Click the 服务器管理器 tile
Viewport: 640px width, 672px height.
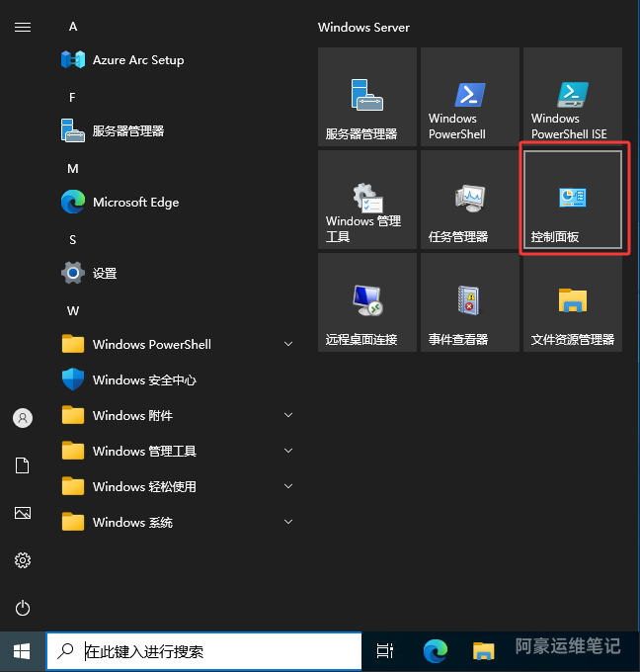coord(367,97)
